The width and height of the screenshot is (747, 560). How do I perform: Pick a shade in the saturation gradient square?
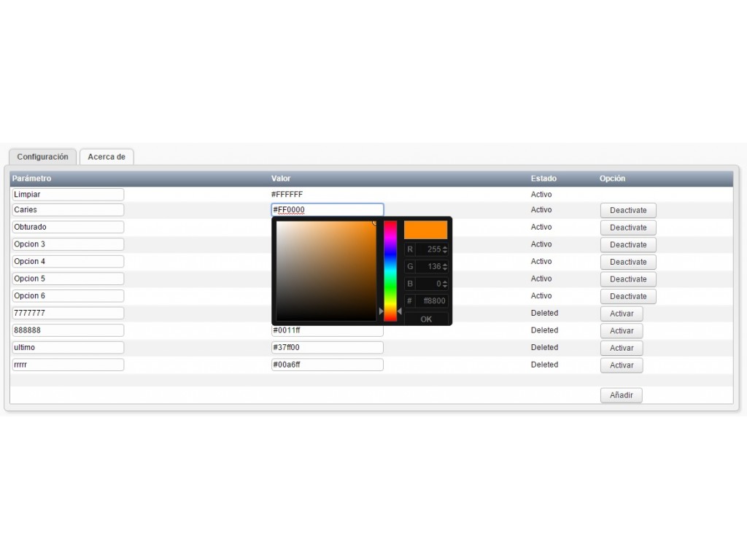click(x=326, y=271)
